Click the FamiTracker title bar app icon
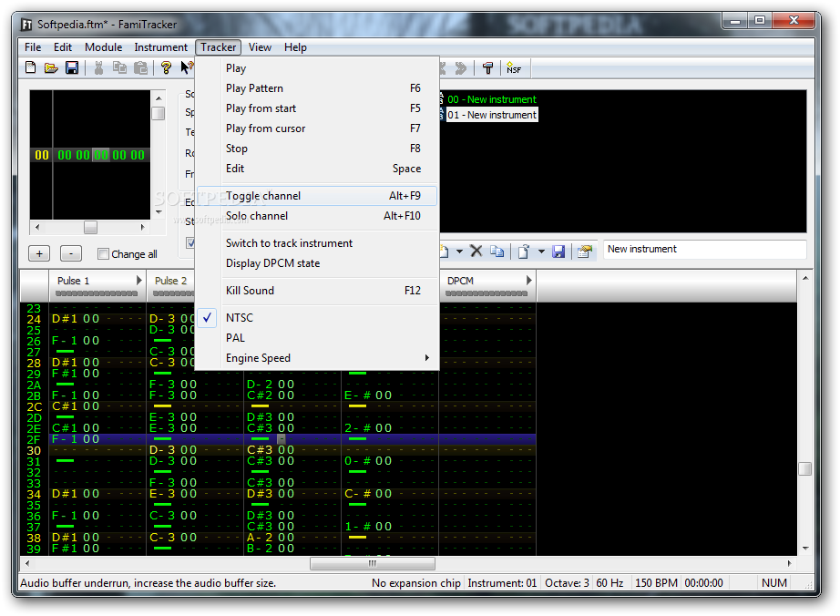The width and height of the screenshot is (840, 616). [26, 25]
